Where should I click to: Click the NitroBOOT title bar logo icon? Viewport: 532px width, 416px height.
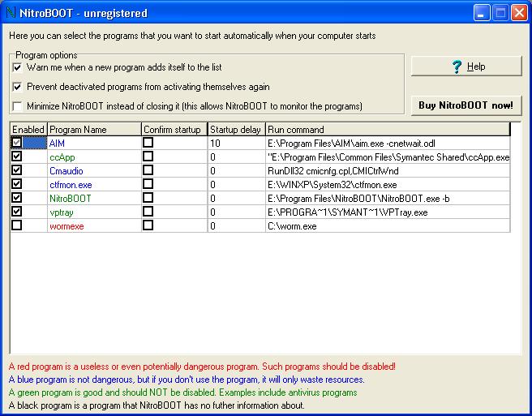tap(11, 12)
